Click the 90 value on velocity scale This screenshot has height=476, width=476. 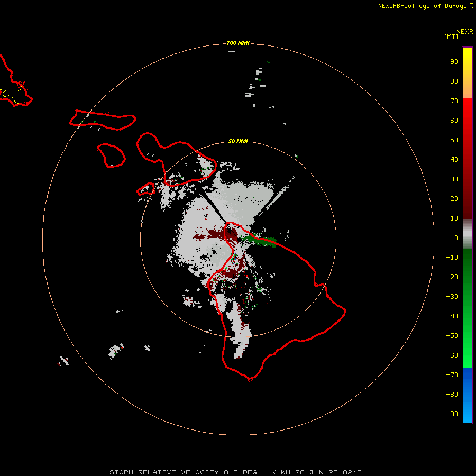pyautogui.click(x=454, y=62)
